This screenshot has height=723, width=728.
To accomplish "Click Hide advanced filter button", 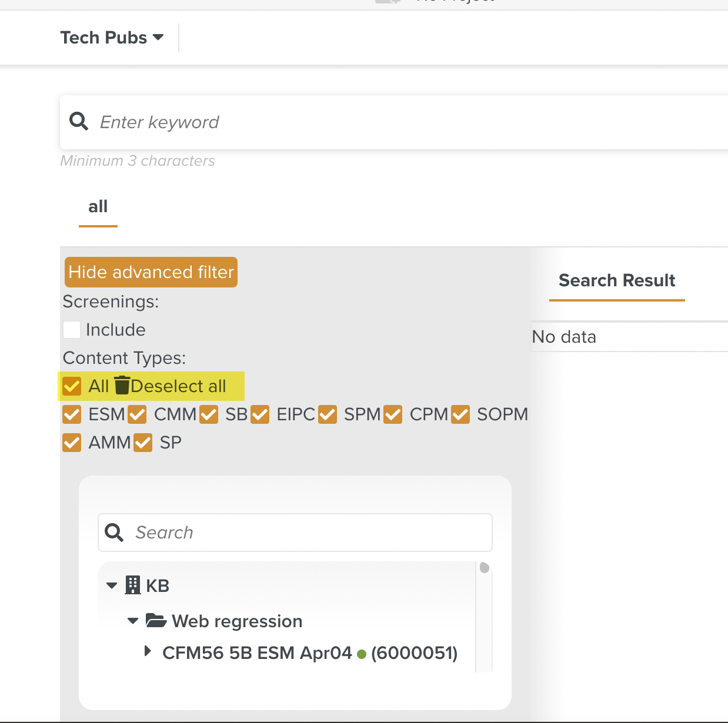I will click(x=151, y=272).
